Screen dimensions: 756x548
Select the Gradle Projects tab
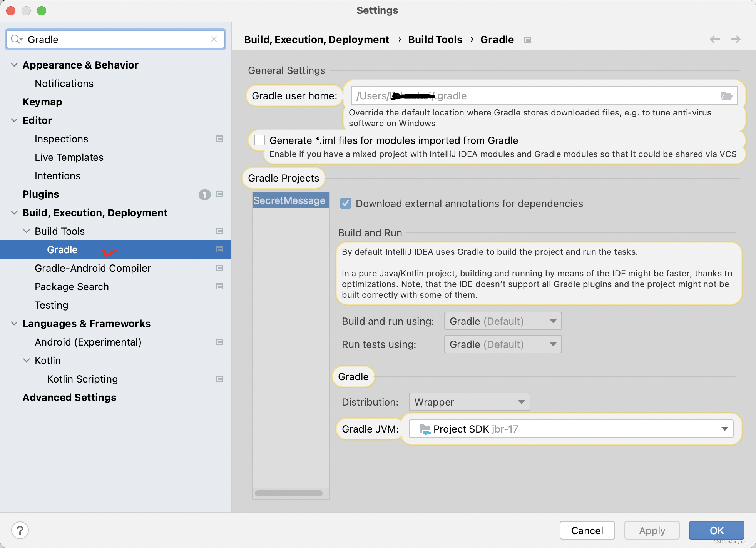pos(284,178)
